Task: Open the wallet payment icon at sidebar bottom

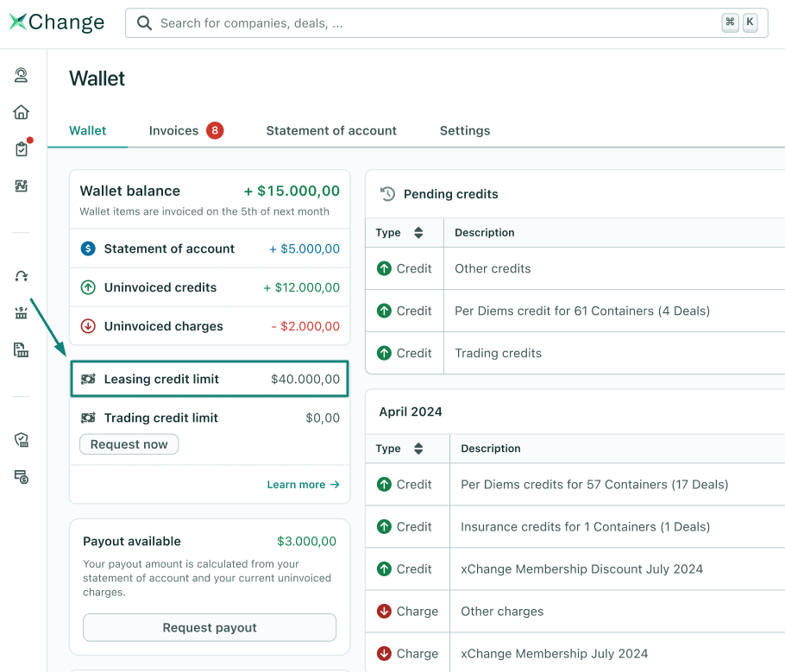Action: [22, 476]
